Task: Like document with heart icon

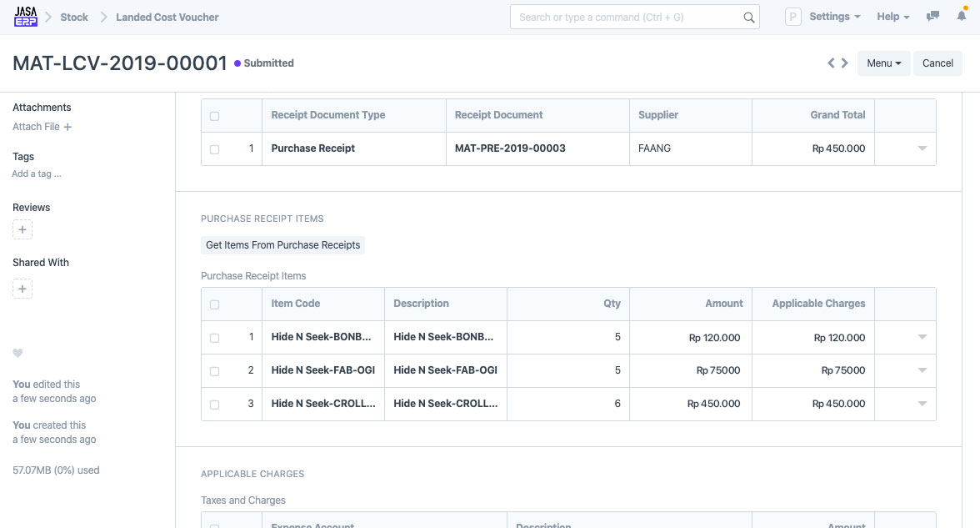Action: coord(17,354)
